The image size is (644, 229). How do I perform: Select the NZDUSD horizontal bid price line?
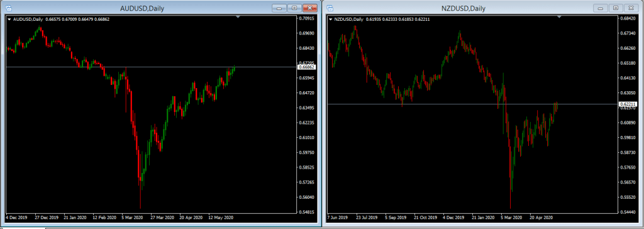472,104
